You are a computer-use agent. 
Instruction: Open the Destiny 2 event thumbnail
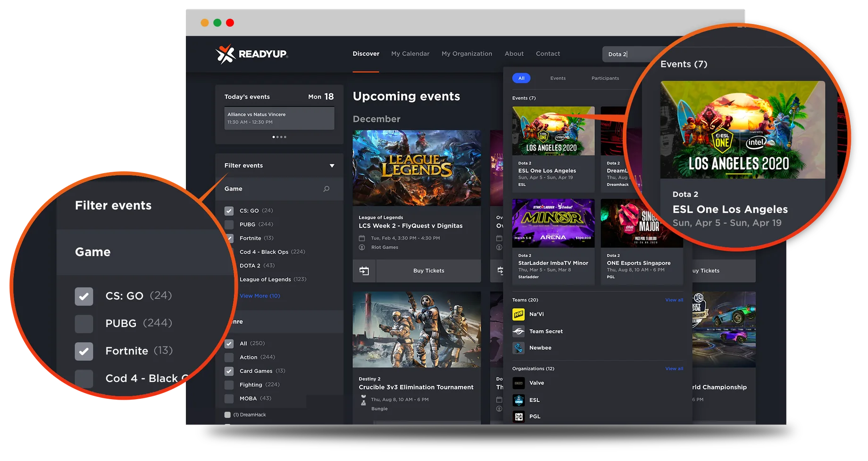(x=417, y=329)
